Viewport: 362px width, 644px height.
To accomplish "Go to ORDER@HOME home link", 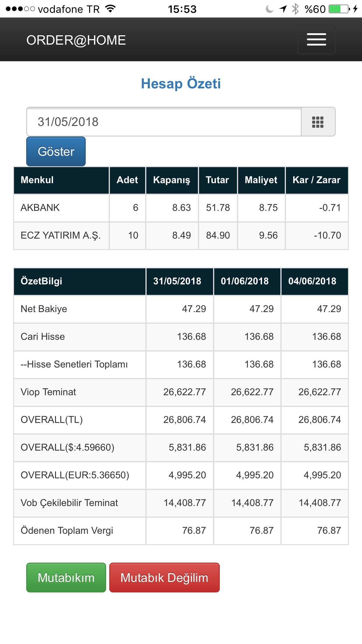I will (76, 40).
